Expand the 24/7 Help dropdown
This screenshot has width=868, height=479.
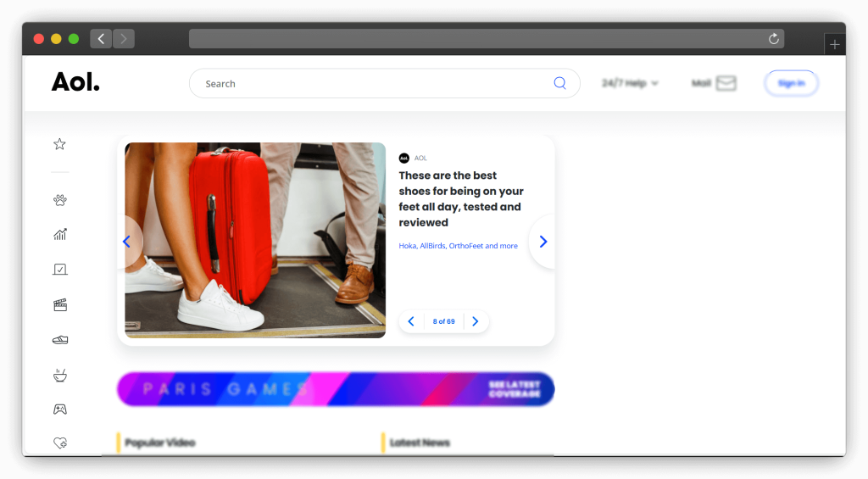(630, 83)
